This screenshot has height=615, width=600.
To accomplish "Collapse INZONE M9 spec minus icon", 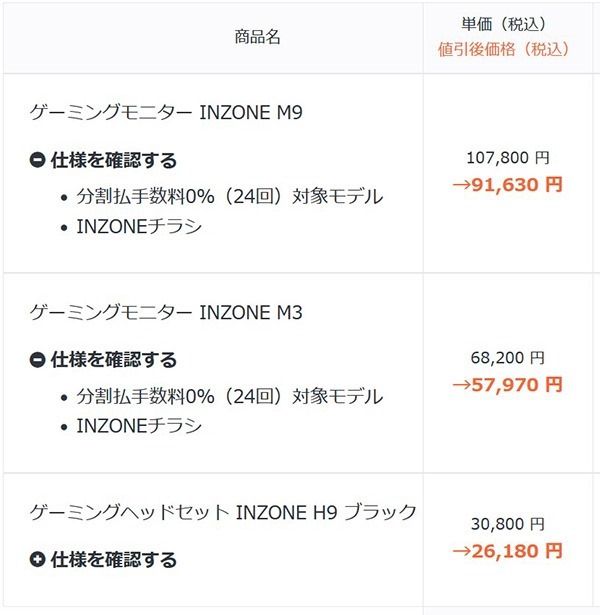I will 38,160.
